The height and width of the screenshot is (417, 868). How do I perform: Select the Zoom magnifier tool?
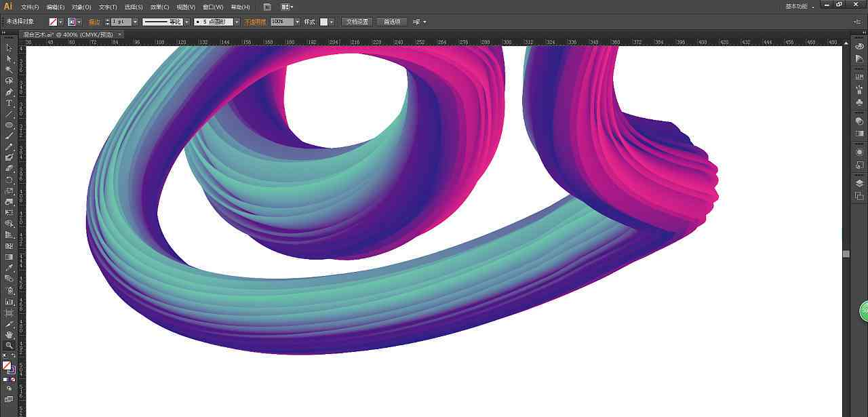point(9,345)
